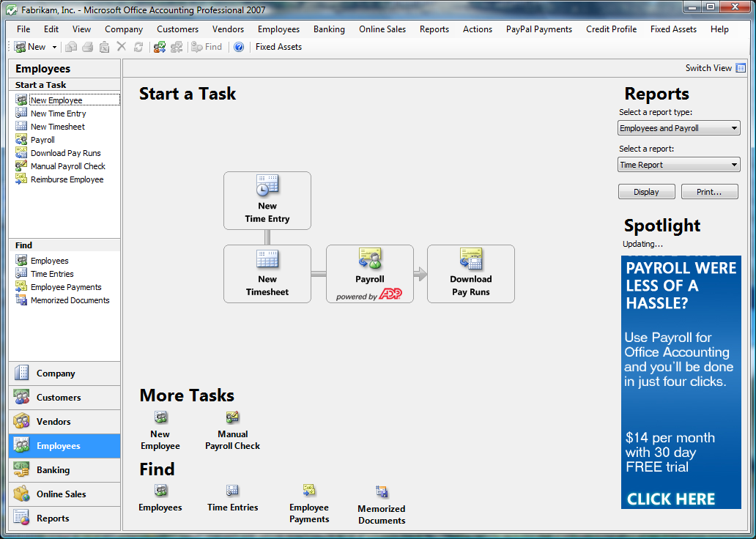This screenshot has width=756, height=539.
Task: Switch to Customers navigation section
Action: click(x=64, y=397)
